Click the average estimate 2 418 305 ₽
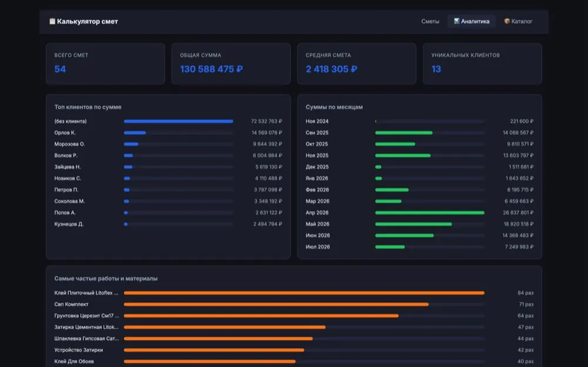 tap(332, 69)
